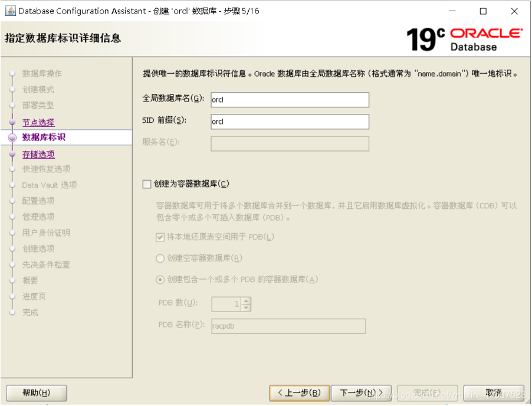Check the 创建为容器数据库 checkbox
532x406 pixels.
[x=147, y=184]
